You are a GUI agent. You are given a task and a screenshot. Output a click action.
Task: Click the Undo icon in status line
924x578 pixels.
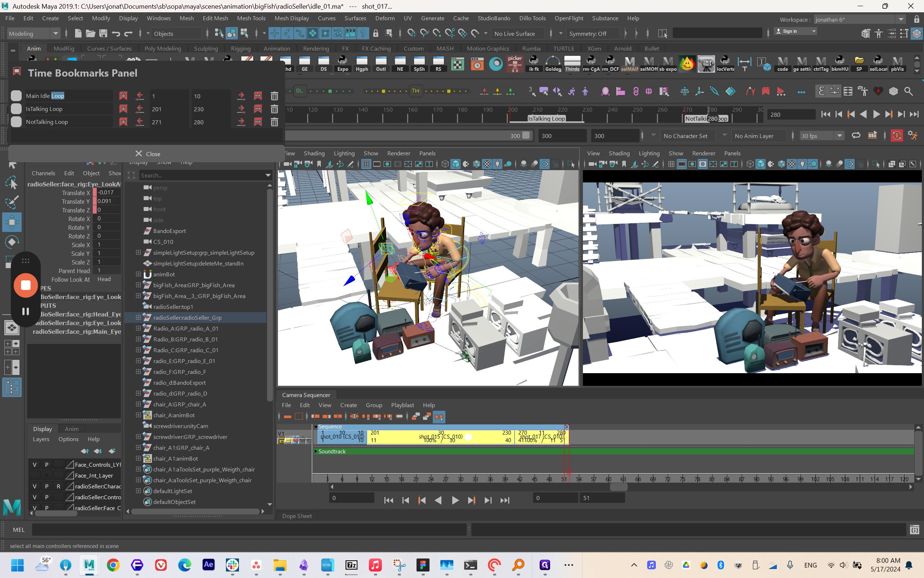pyautogui.click(x=116, y=34)
